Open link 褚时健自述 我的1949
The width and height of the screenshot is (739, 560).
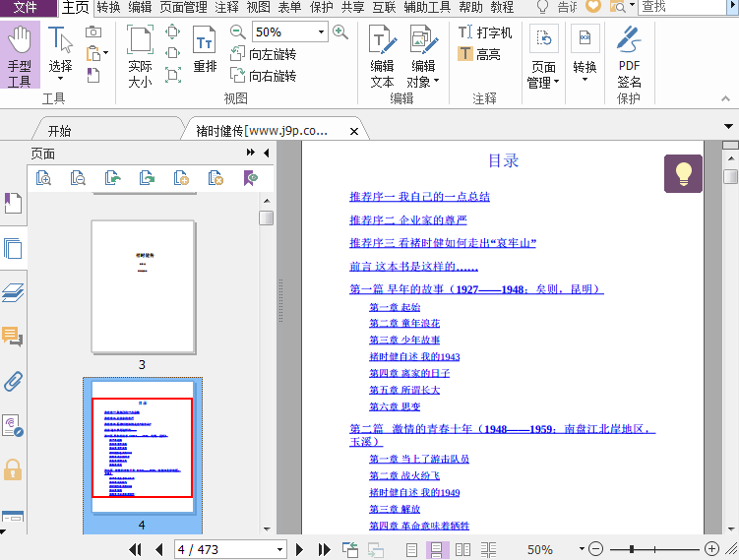(x=414, y=493)
